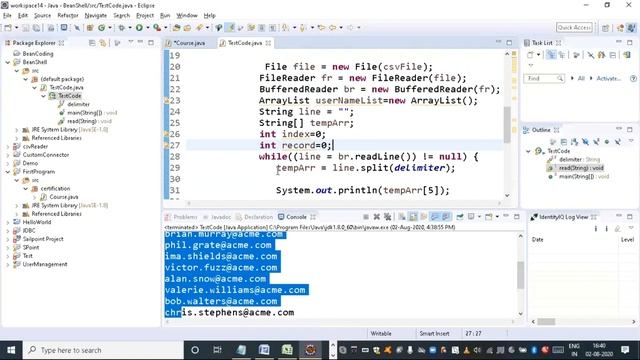Image resolution: width=640 pixels, height=360 pixels.
Task: Click the Save All toolbar icon
Action: [36, 28]
